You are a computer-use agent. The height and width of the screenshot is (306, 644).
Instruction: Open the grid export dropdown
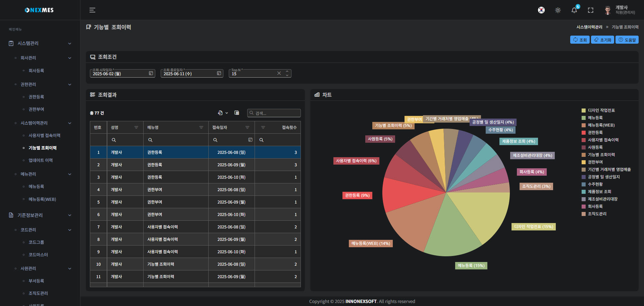pyautogui.click(x=223, y=113)
